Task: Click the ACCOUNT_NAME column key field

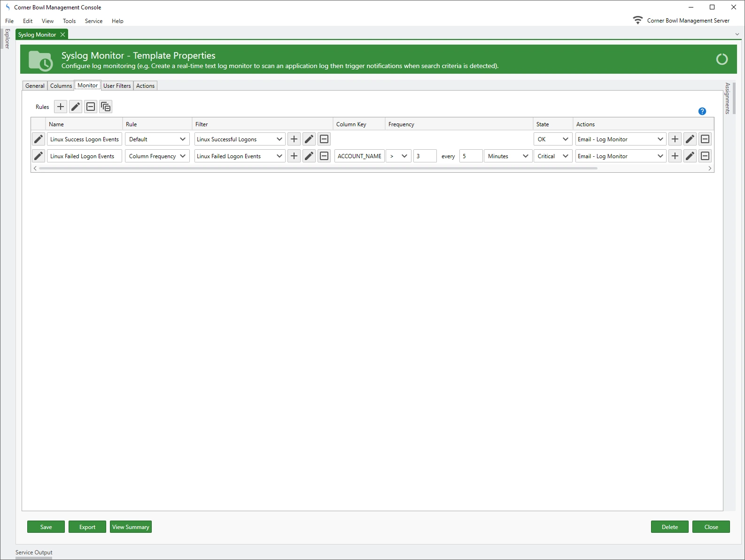Action: coord(359,156)
